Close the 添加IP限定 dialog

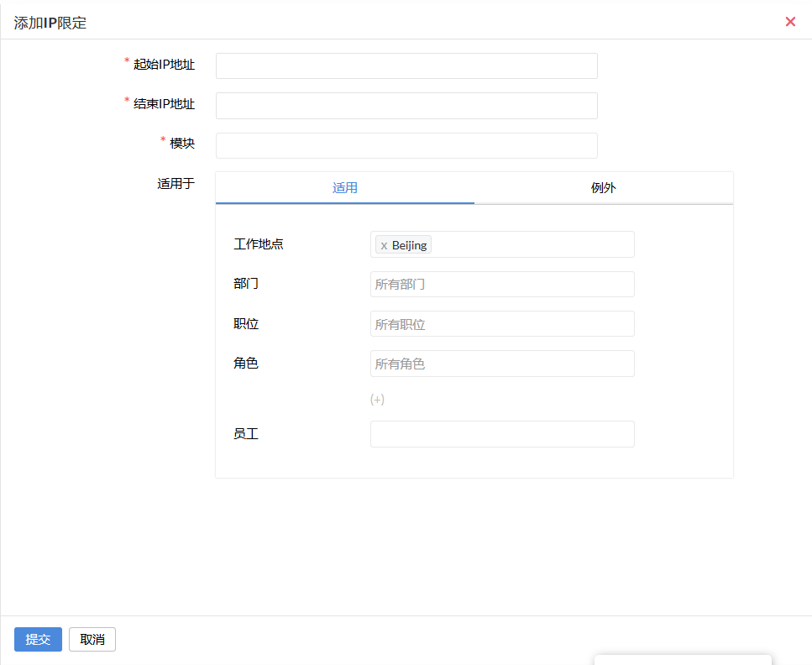click(x=790, y=22)
